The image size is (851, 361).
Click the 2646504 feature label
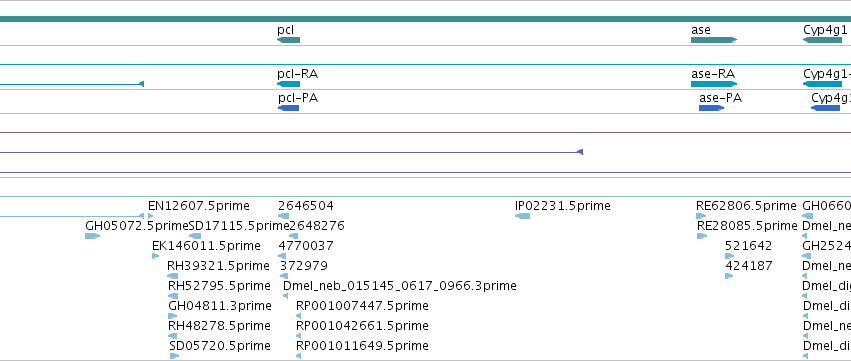tap(306, 206)
